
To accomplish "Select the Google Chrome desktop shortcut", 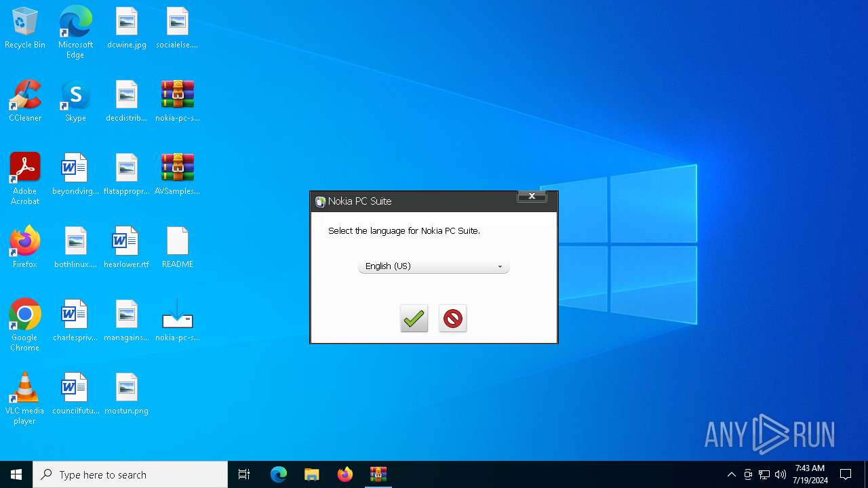I will point(25,325).
